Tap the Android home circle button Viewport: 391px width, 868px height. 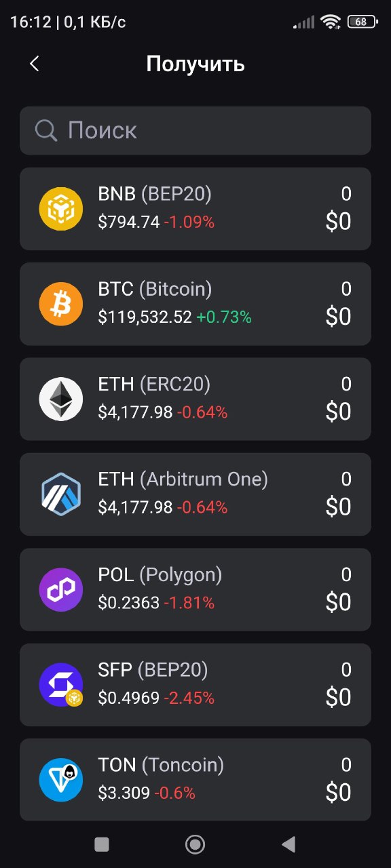tap(195, 844)
